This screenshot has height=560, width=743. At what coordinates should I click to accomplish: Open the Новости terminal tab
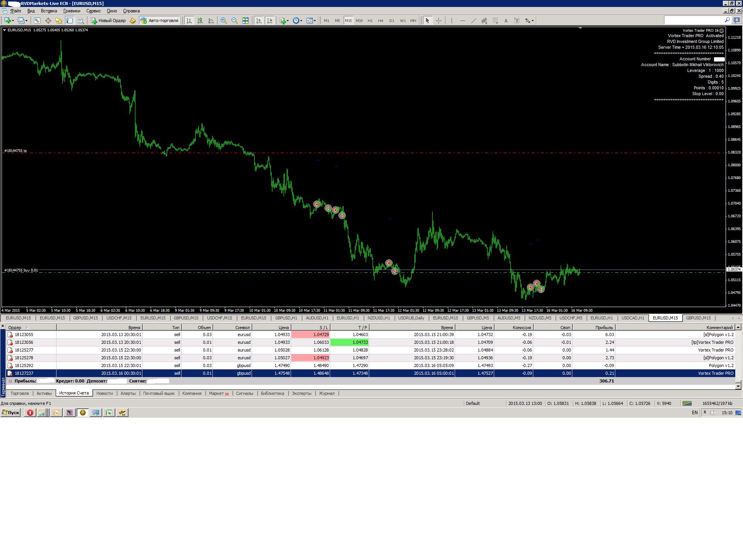(x=104, y=393)
